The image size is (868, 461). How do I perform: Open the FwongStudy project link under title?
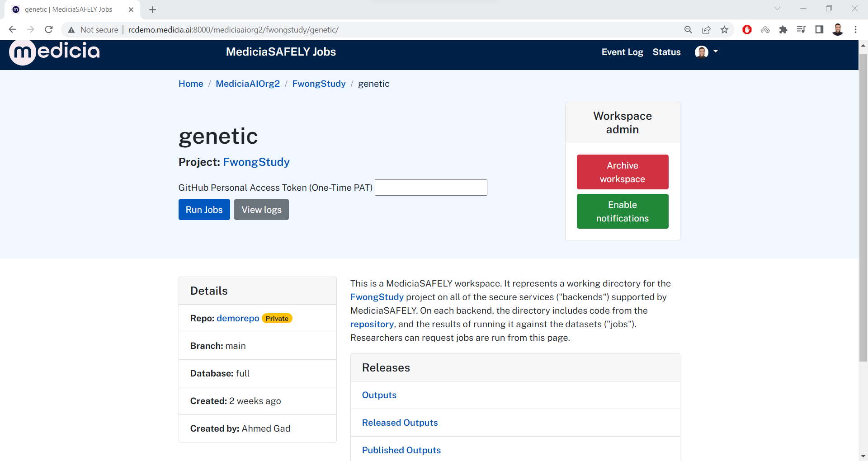[256, 162]
